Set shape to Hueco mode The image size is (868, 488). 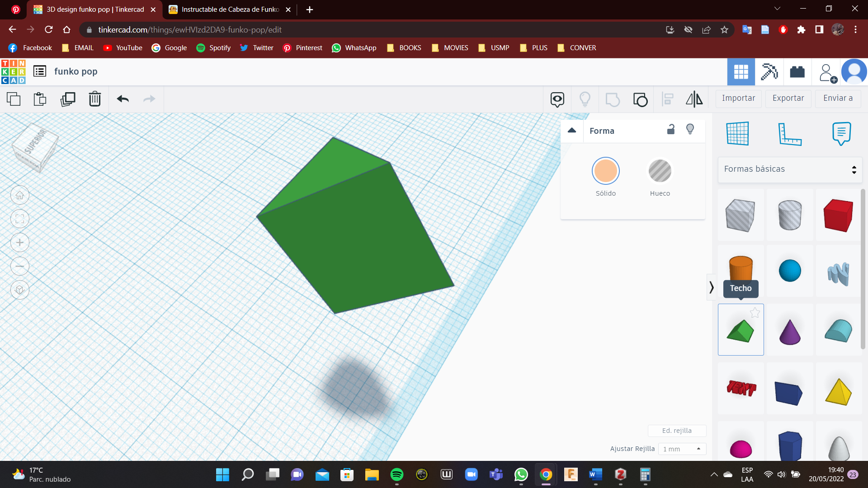660,171
